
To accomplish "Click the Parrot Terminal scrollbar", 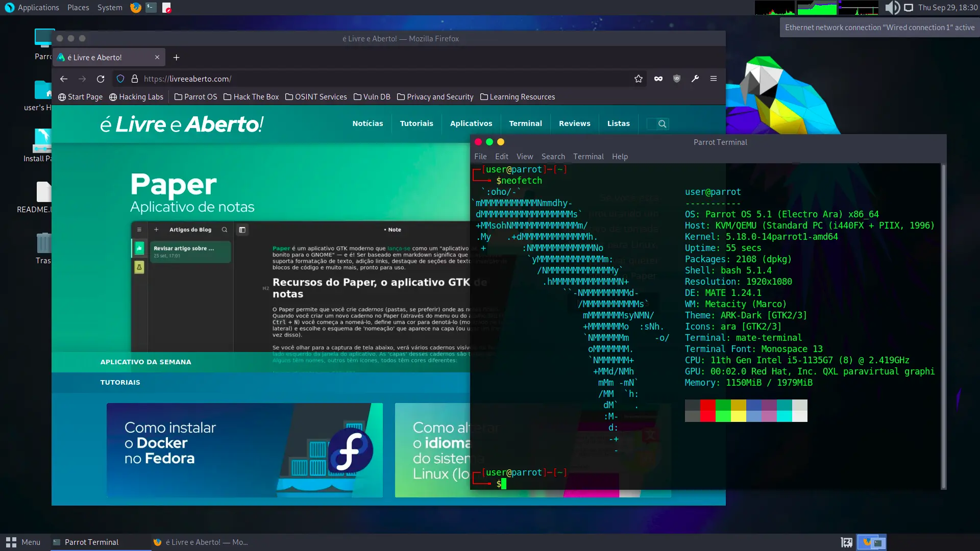I will [x=944, y=327].
